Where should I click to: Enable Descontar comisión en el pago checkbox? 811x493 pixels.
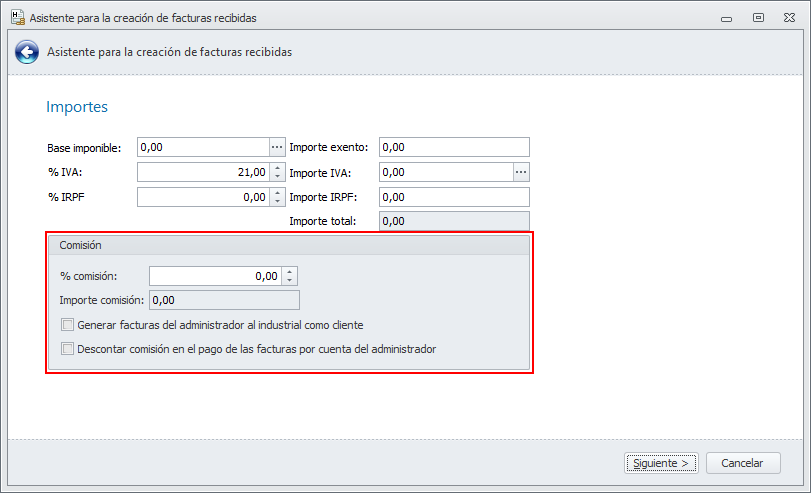(x=67, y=349)
